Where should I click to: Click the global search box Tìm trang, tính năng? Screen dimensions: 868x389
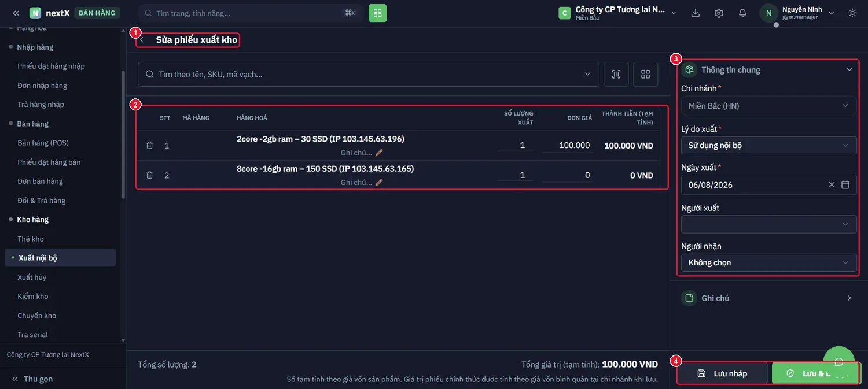250,13
